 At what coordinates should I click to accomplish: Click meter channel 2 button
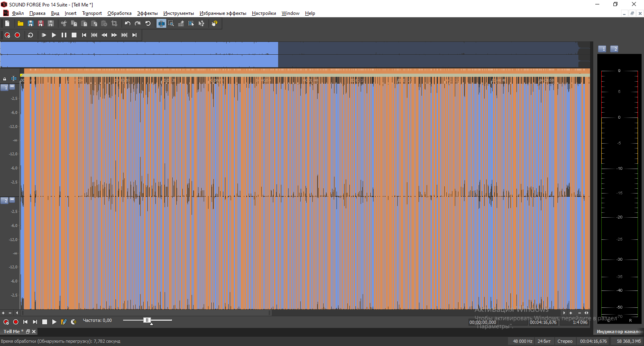pos(615,49)
